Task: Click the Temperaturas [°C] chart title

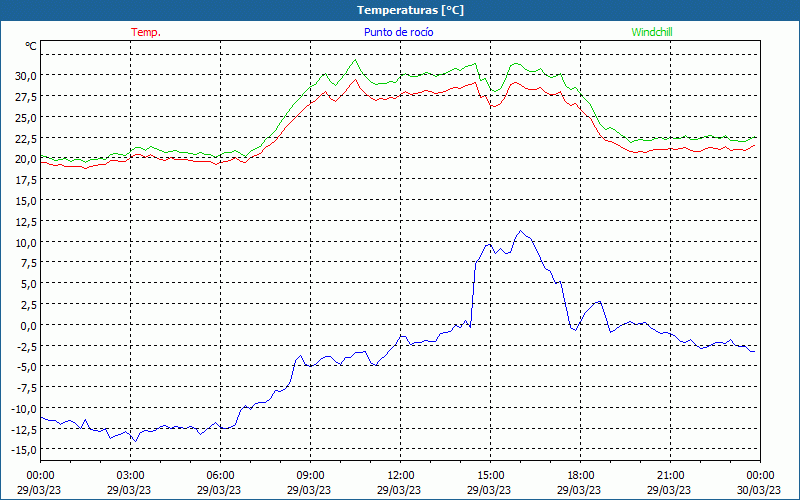Action: (x=410, y=10)
